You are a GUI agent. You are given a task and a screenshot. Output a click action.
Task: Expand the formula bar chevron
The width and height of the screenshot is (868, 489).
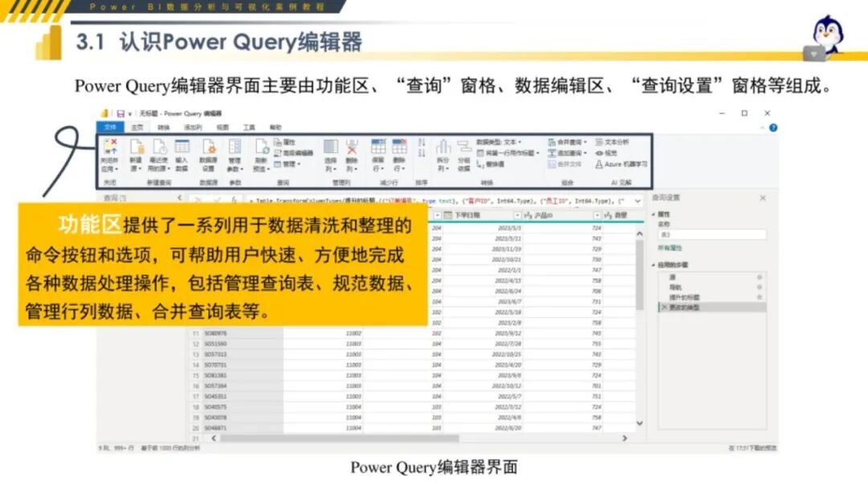click(637, 201)
